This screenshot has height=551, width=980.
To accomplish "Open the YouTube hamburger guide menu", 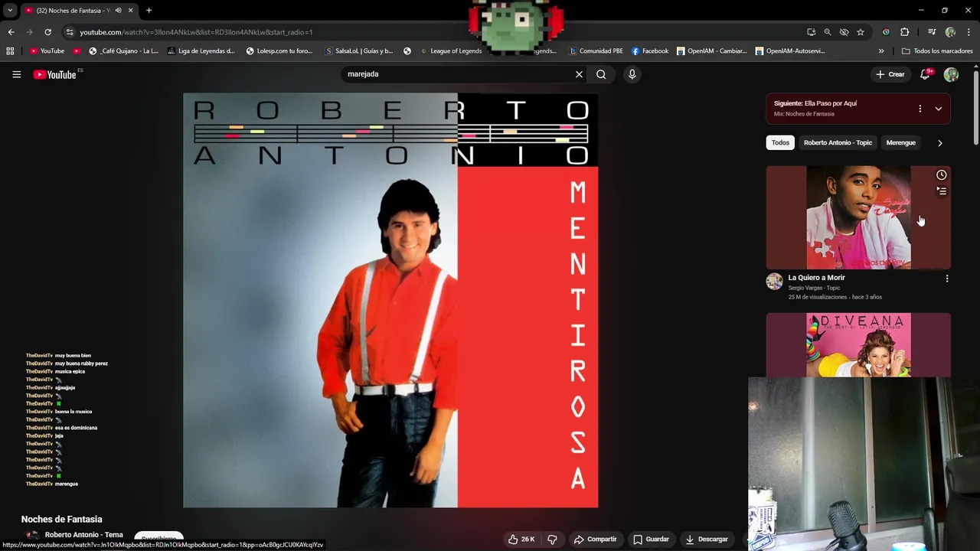I will tap(16, 74).
